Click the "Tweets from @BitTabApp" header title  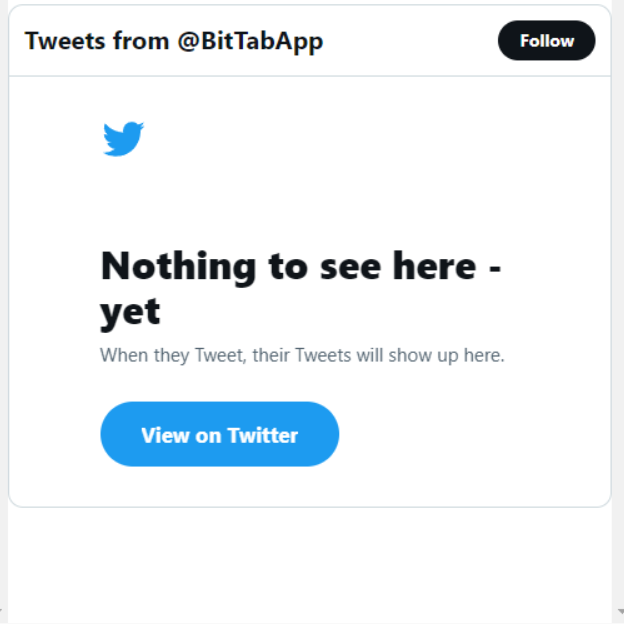pyautogui.click(x=174, y=41)
